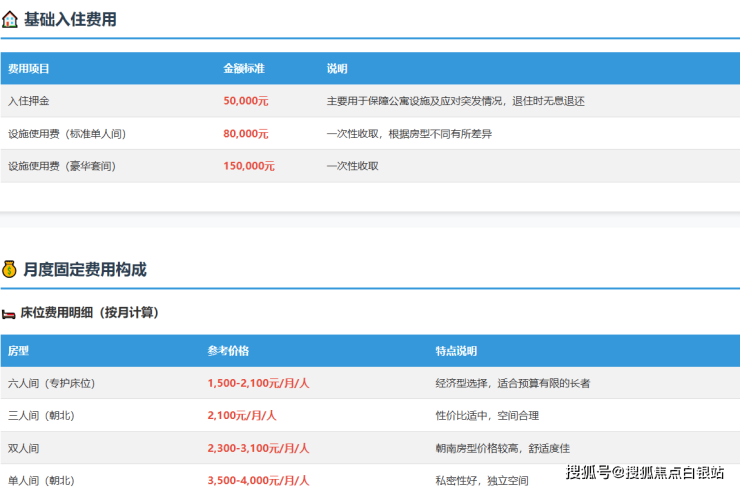Select the 入住押金 row label
This screenshot has height=488, width=740.
pyautogui.click(x=29, y=101)
